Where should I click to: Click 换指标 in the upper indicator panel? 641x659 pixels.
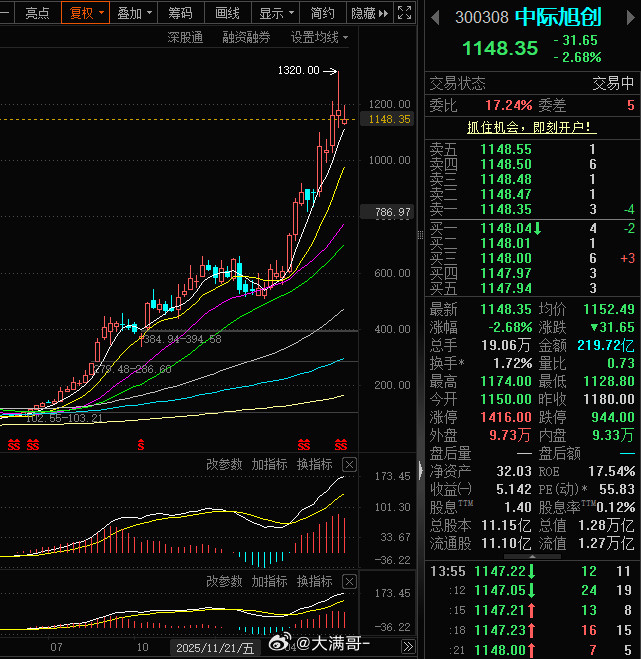(x=314, y=464)
